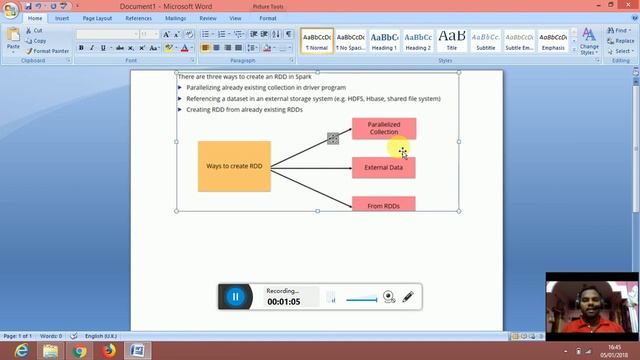Save the document from Quick Access Toolbar
Image resolution: width=640 pixels, height=360 pixels.
(x=28, y=7)
